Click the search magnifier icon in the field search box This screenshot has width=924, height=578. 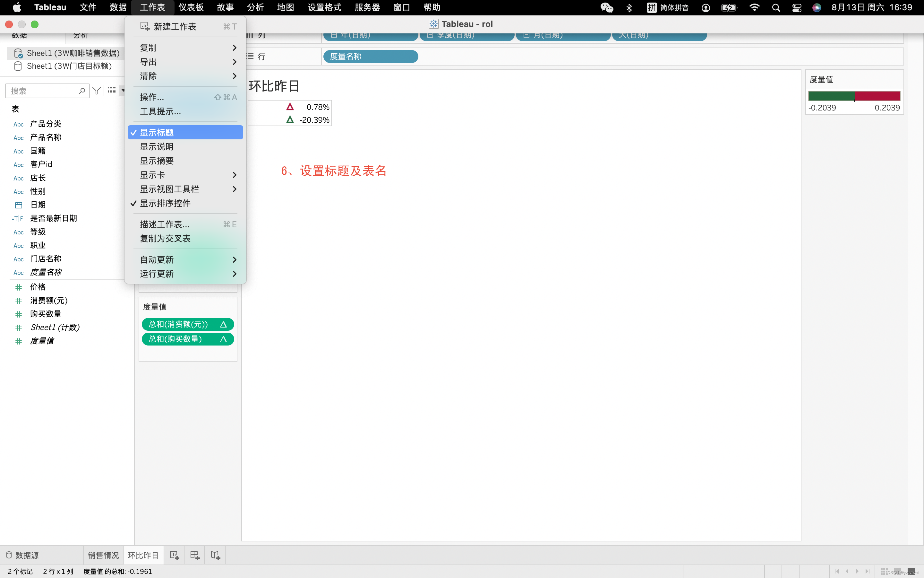pyautogui.click(x=82, y=91)
